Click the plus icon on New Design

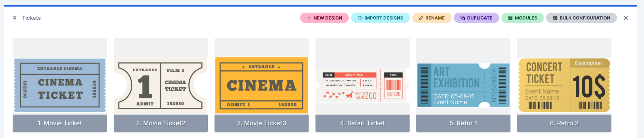[x=309, y=18]
